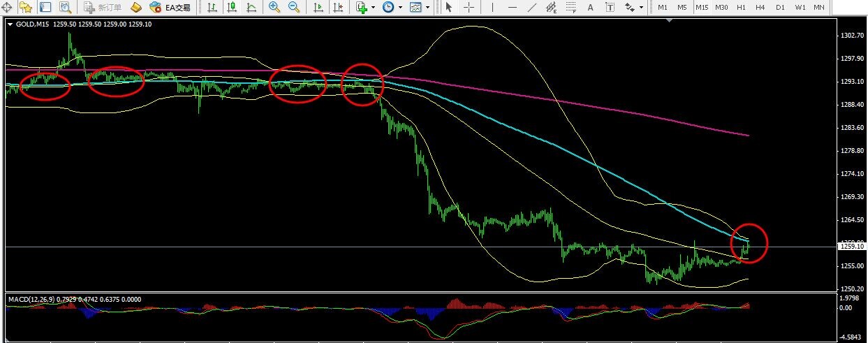This screenshot has height=343, width=868.
Task: Switch to M5 timeframe
Action: [682, 8]
